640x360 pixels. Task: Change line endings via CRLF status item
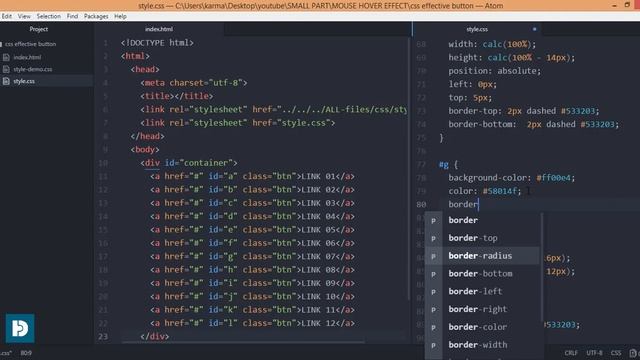click(x=571, y=353)
